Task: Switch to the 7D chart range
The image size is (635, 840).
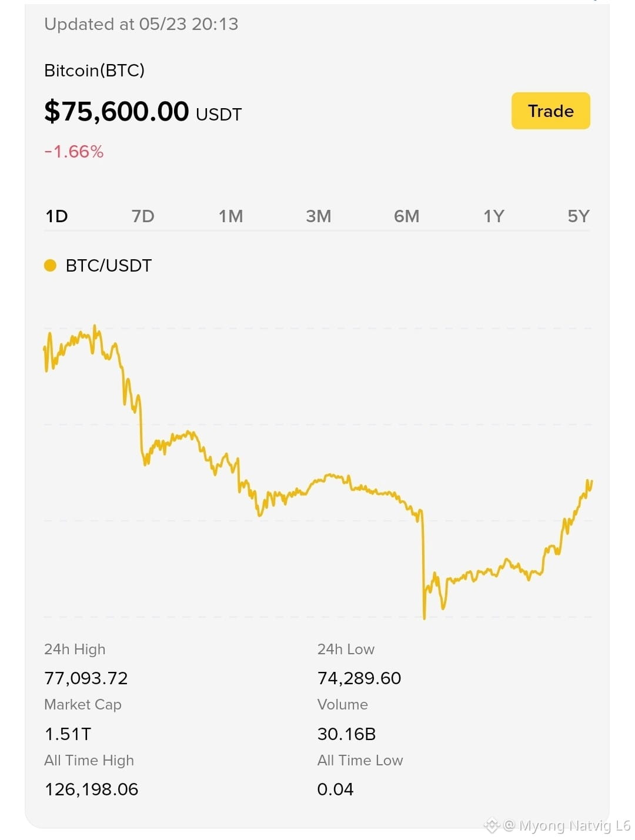Action: pos(143,216)
